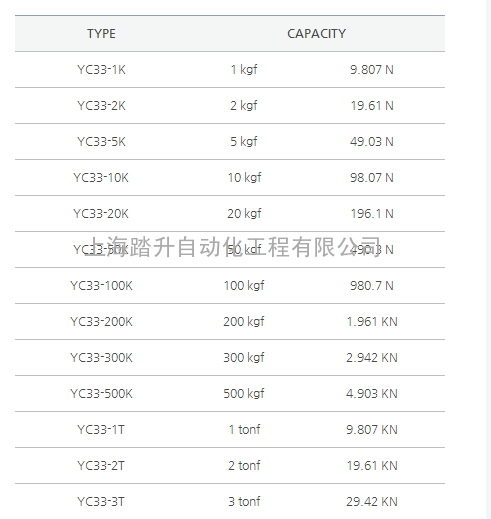Select the YC33-2K model cell
Image resolution: width=491 pixels, height=519 pixels.
pyautogui.click(x=101, y=106)
